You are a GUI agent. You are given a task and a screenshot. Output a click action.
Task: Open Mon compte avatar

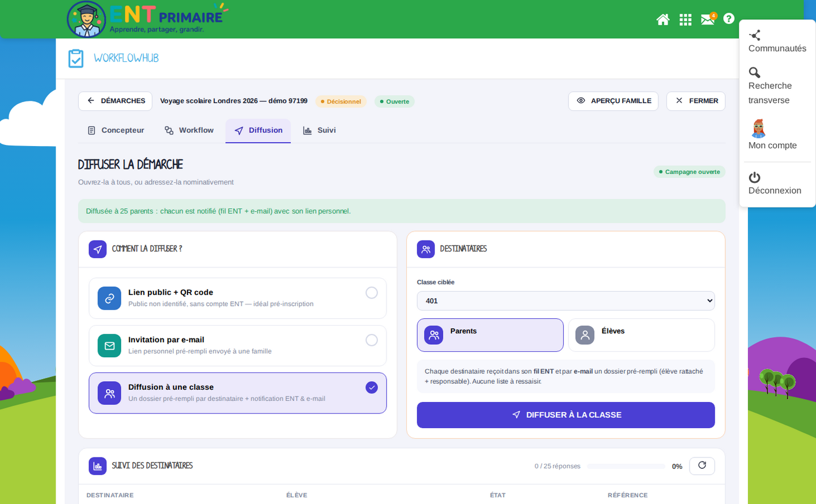pyautogui.click(x=759, y=129)
